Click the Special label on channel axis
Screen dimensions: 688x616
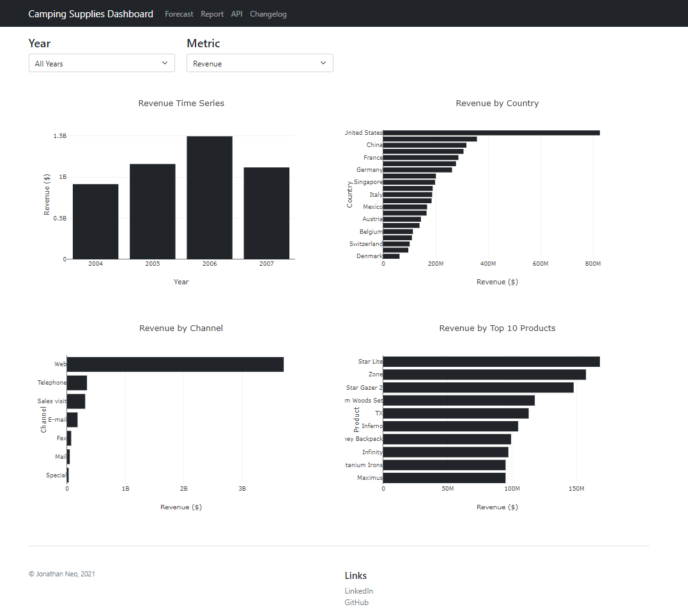(56, 475)
